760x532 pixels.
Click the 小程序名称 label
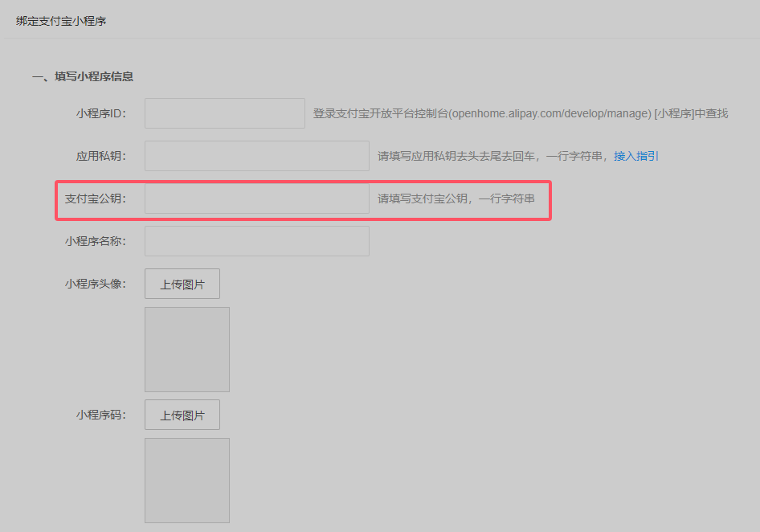(x=96, y=241)
